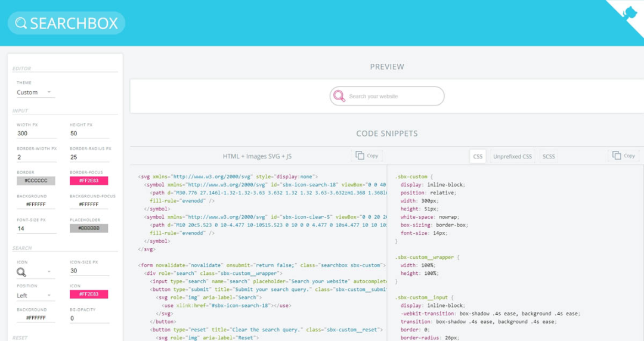The image size is (644, 341).
Task: Click the EDITOR section label
Action: [x=22, y=69]
